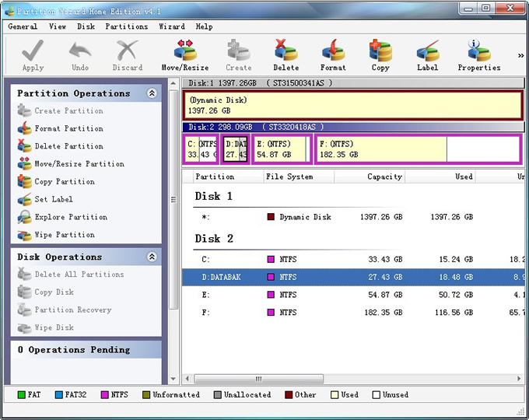Open the Partitions menu
The image size is (529, 420).
point(127,26)
